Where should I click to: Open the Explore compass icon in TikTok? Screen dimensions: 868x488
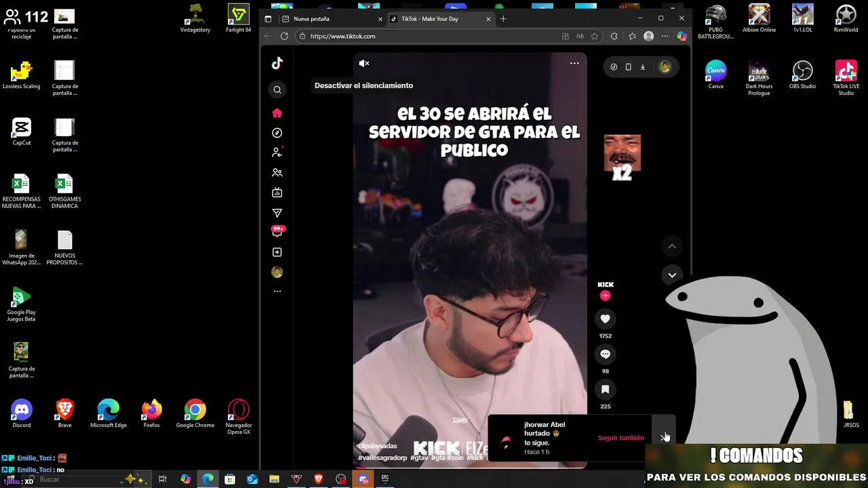click(x=277, y=133)
